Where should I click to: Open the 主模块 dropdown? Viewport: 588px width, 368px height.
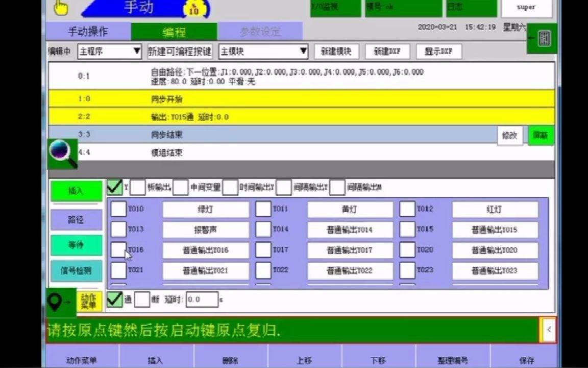263,52
